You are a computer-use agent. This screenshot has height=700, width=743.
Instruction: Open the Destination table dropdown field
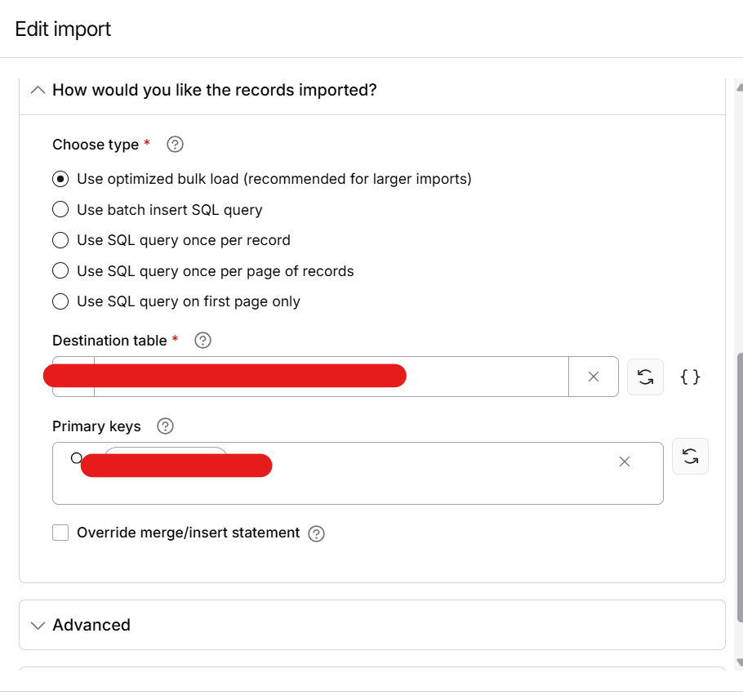coord(327,377)
